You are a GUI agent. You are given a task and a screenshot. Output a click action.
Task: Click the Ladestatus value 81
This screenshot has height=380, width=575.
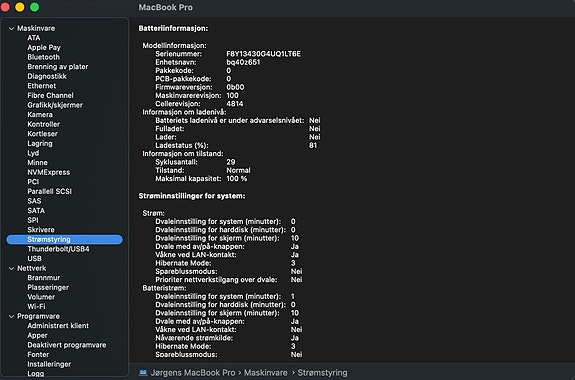(x=313, y=145)
